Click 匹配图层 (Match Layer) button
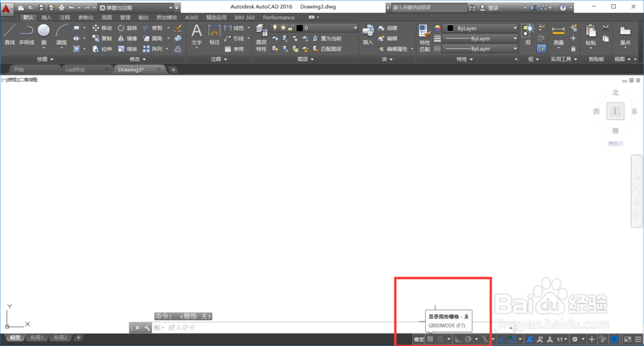The image size is (644, 346). coord(327,49)
